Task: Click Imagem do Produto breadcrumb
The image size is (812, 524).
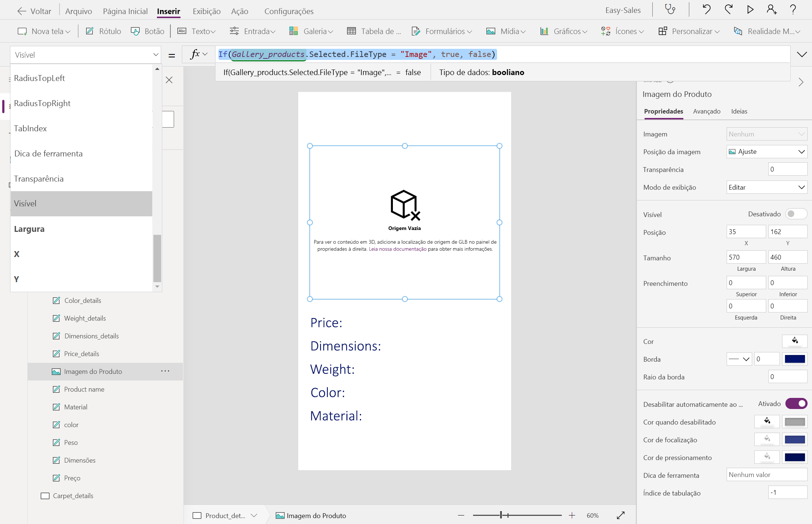Action: click(311, 515)
